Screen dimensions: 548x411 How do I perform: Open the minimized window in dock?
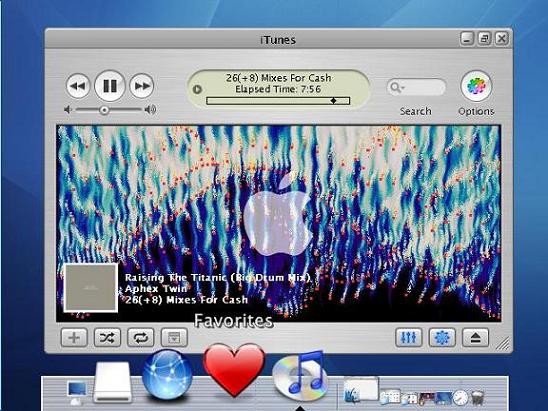click(x=361, y=389)
